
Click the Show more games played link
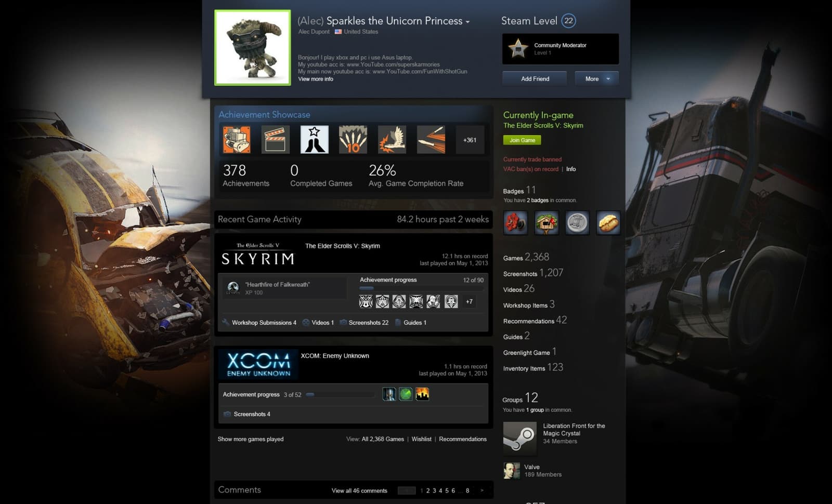pyautogui.click(x=251, y=439)
